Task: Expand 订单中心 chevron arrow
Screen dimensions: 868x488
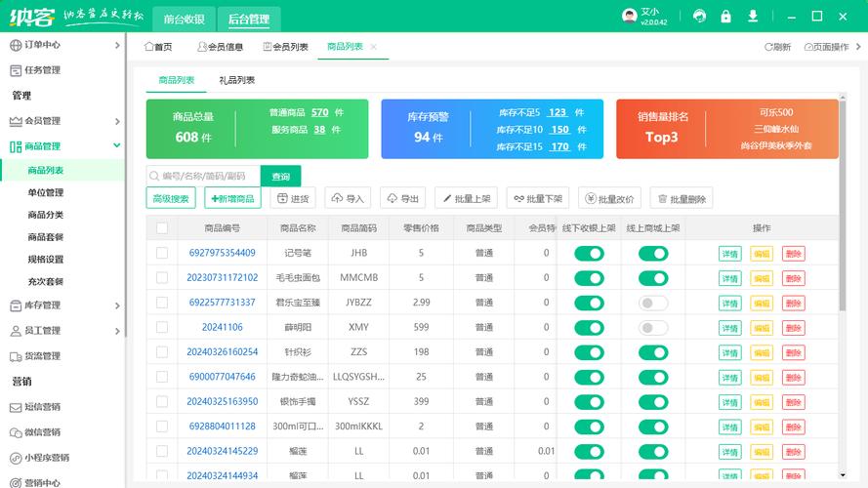Action: pos(117,45)
